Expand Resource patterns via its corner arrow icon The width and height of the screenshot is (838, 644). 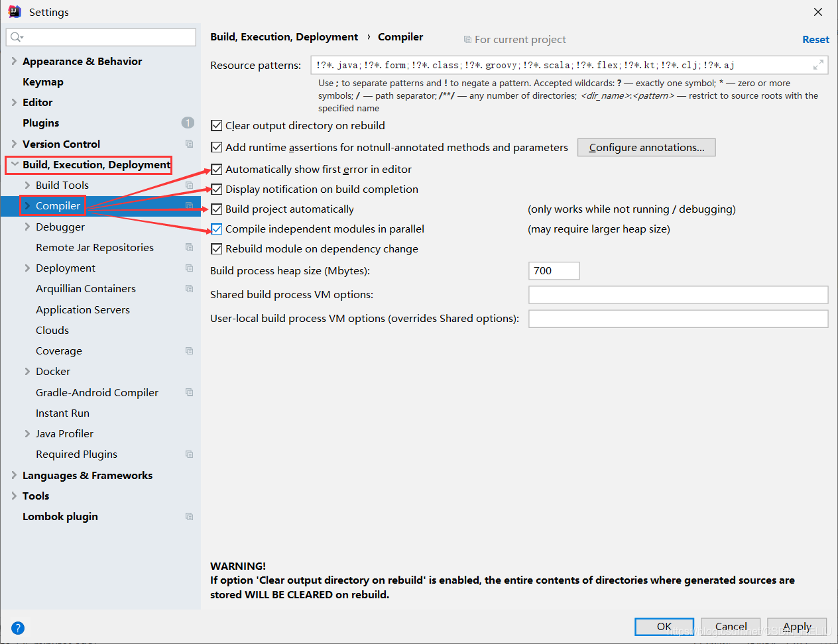(819, 65)
